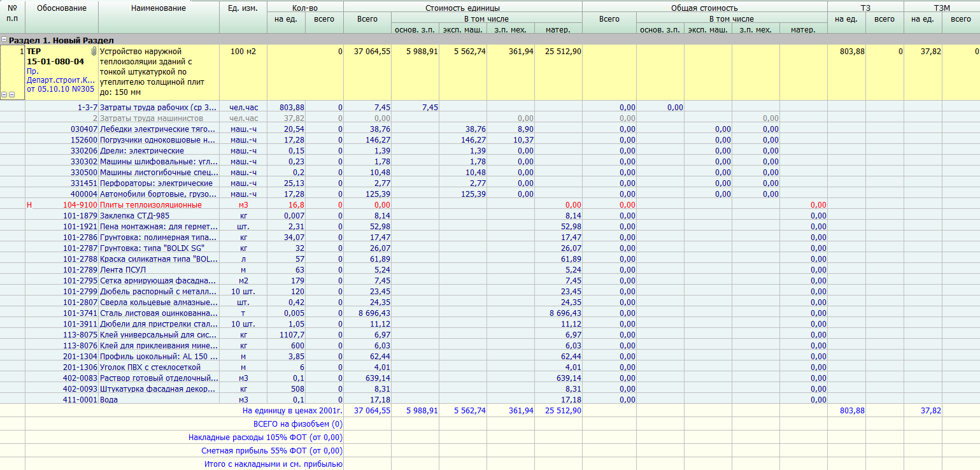
Task: Collapse the 'Раздел 1. Новый Раздел' section
Action: 4,39
